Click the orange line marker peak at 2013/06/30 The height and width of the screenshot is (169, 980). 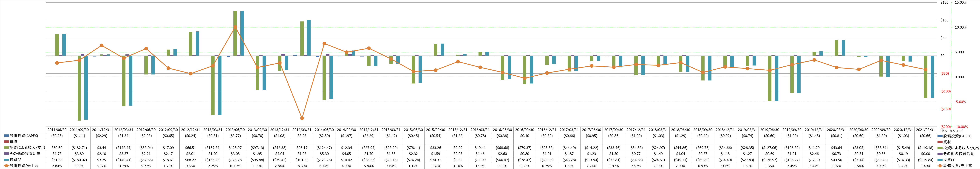pyautogui.click(x=235, y=27)
